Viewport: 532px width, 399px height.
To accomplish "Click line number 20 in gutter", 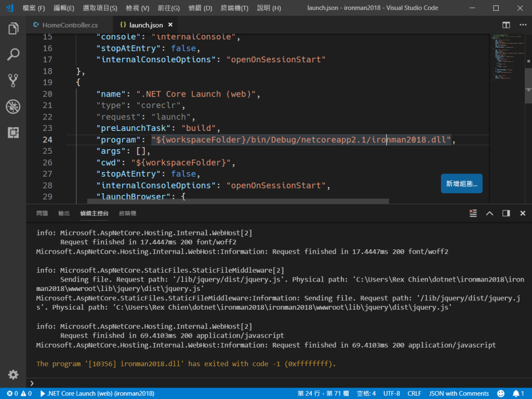I will tap(47, 94).
